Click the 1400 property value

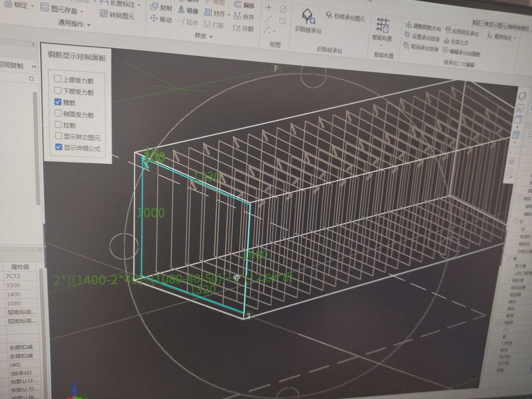(14, 294)
